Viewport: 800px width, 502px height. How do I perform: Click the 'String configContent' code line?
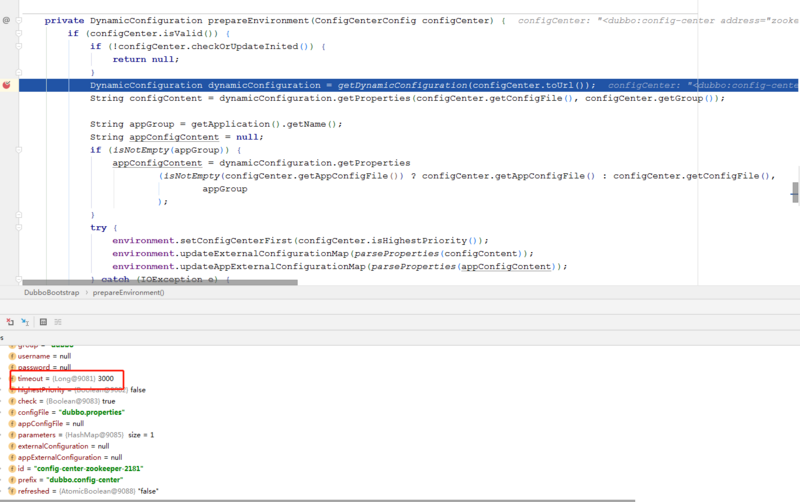click(x=407, y=98)
